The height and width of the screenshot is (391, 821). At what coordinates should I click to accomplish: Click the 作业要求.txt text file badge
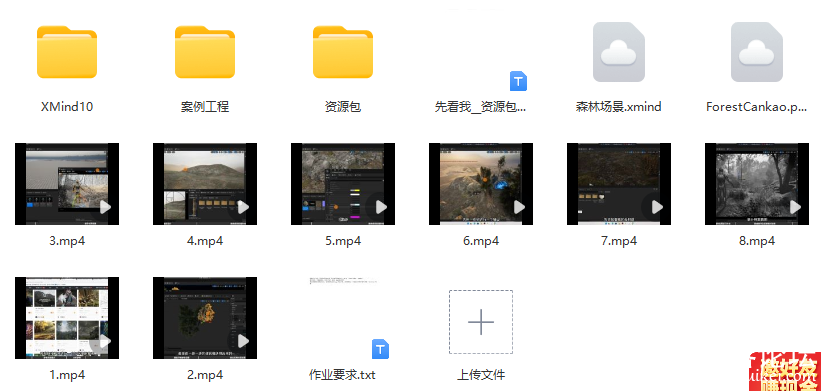pos(381,349)
